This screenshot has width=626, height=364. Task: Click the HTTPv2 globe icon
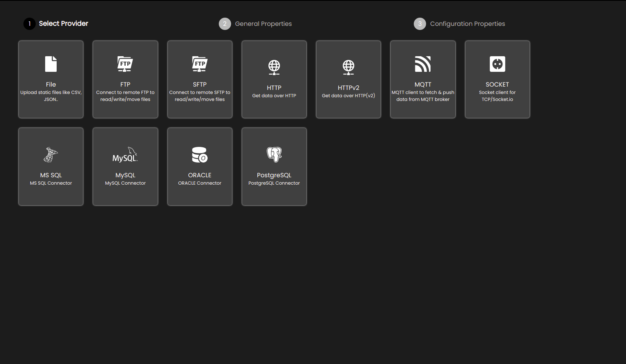(349, 67)
